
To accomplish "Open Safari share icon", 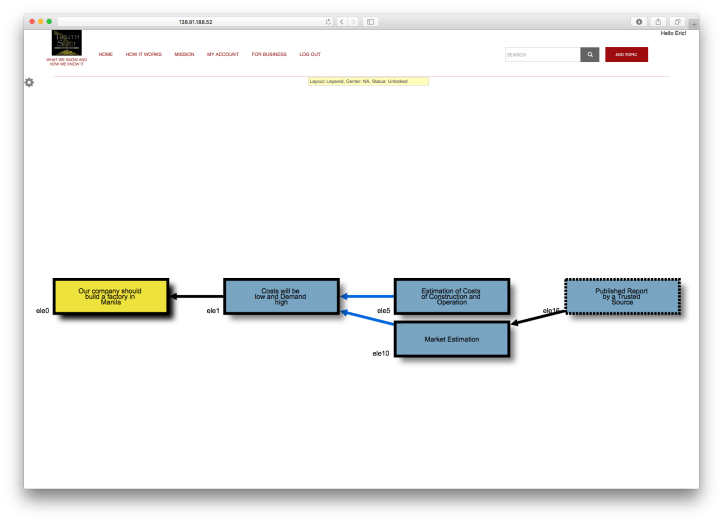I will pos(659,21).
